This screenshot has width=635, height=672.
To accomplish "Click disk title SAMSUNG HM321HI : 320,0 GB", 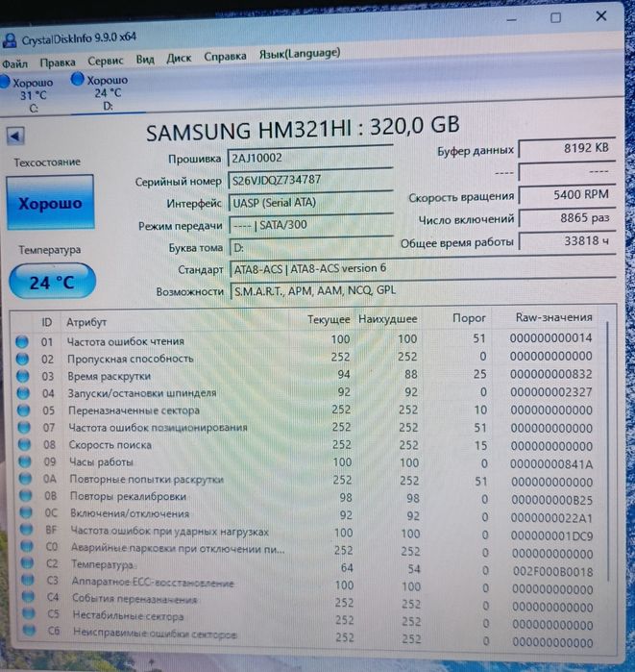I will click(303, 128).
